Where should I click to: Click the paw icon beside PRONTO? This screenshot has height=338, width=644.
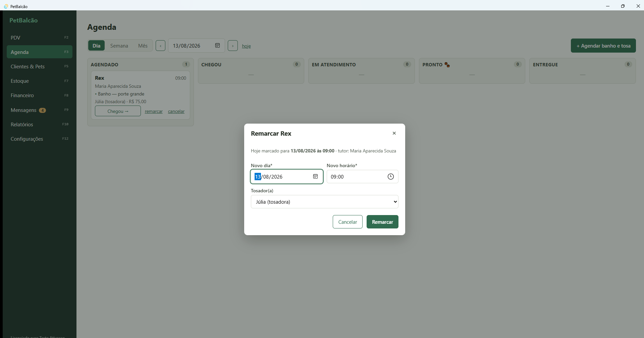point(447,65)
